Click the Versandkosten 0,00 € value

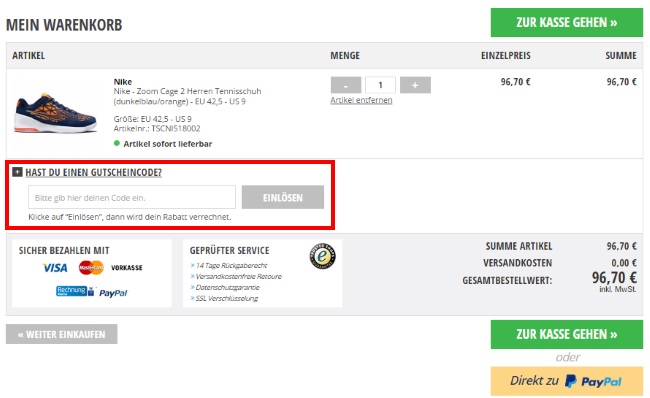click(624, 263)
